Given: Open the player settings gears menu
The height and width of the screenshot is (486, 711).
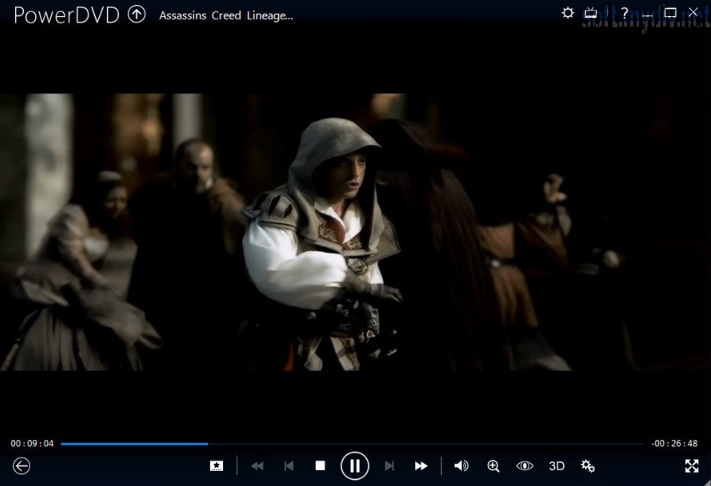Looking at the screenshot, I should pos(588,466).
